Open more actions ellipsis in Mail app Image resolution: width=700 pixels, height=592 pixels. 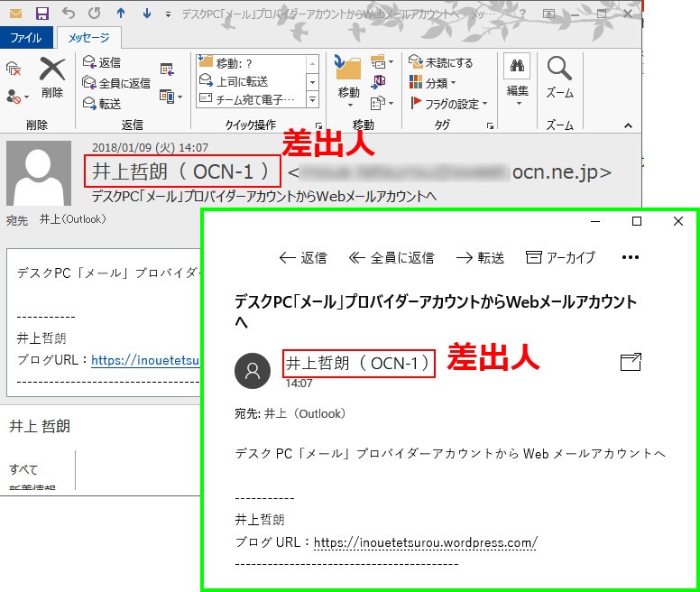tap(630, 257)
